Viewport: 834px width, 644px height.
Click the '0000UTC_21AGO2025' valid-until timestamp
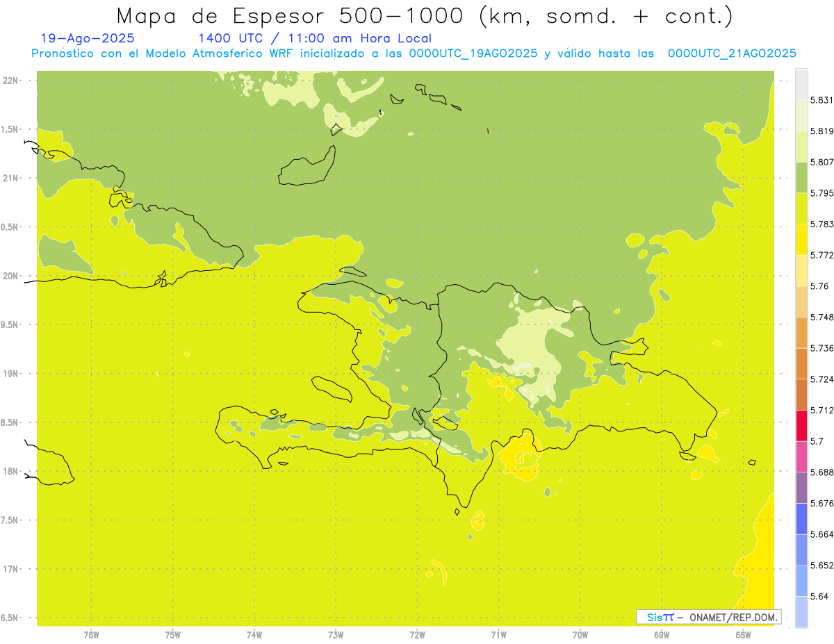732,53
